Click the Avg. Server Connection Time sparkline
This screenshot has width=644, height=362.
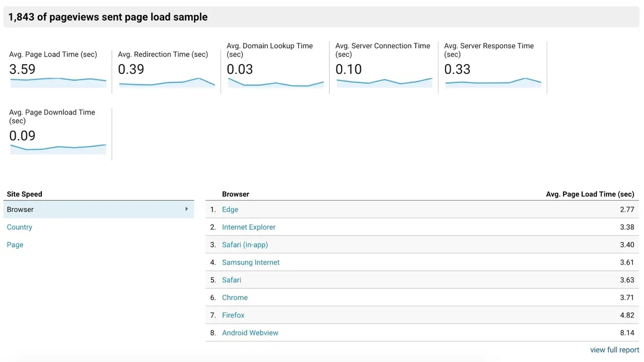click(384, 82)
